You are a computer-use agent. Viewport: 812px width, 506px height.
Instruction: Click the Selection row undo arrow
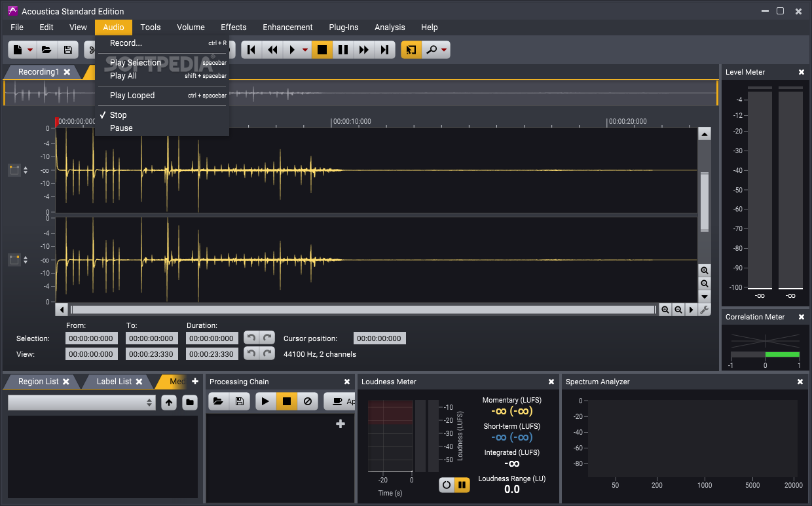click(251, 338)
